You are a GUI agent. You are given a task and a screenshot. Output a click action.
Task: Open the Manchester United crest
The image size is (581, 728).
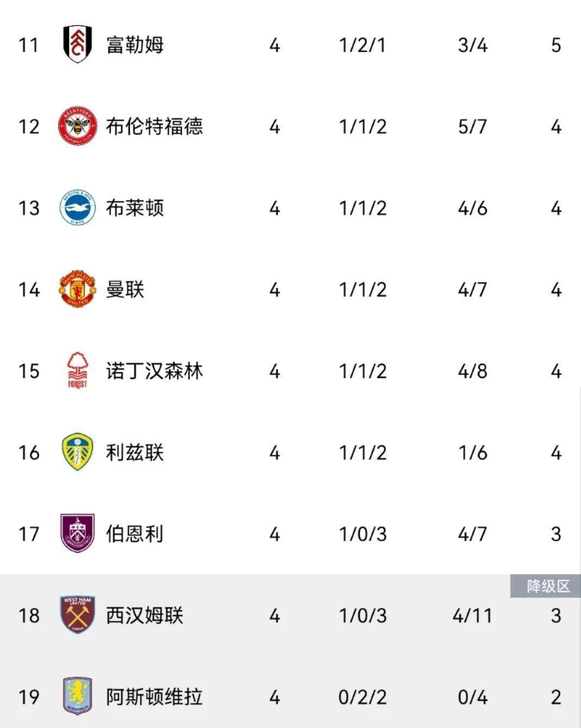tap(77, 289)
